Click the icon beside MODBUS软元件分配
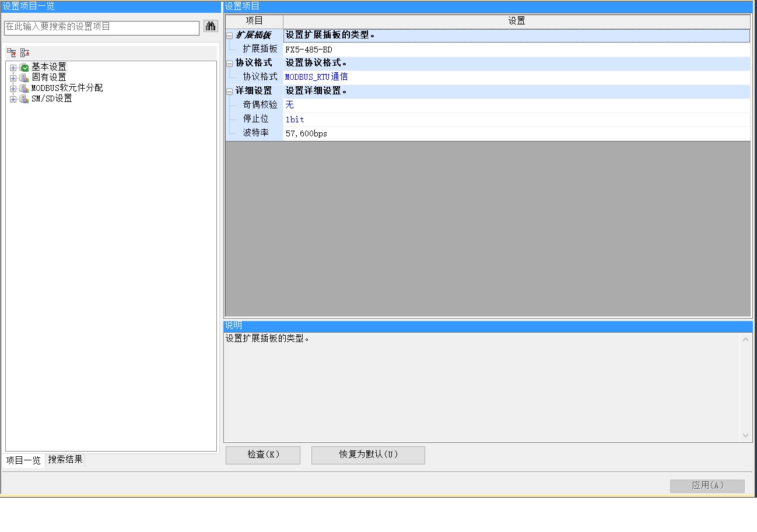Image resolution: width=757 pixels, height=532 pixels. coord(24,89)
